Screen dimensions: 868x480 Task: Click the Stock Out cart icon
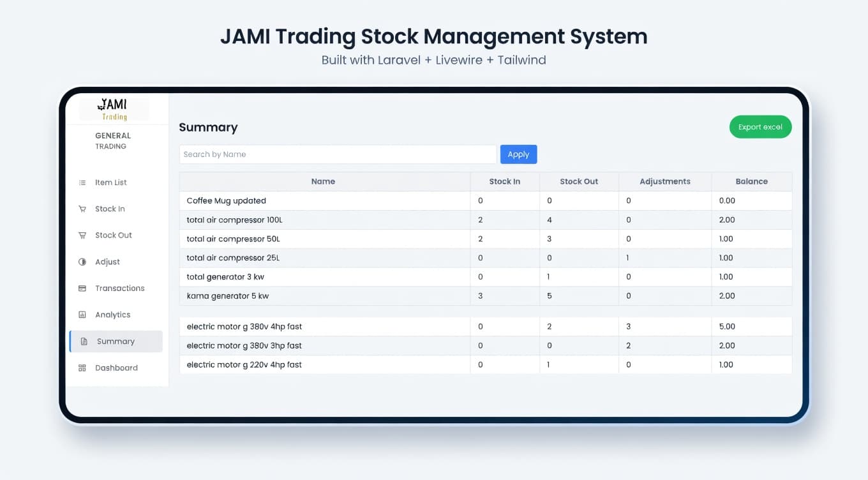(x=82, y=235)
